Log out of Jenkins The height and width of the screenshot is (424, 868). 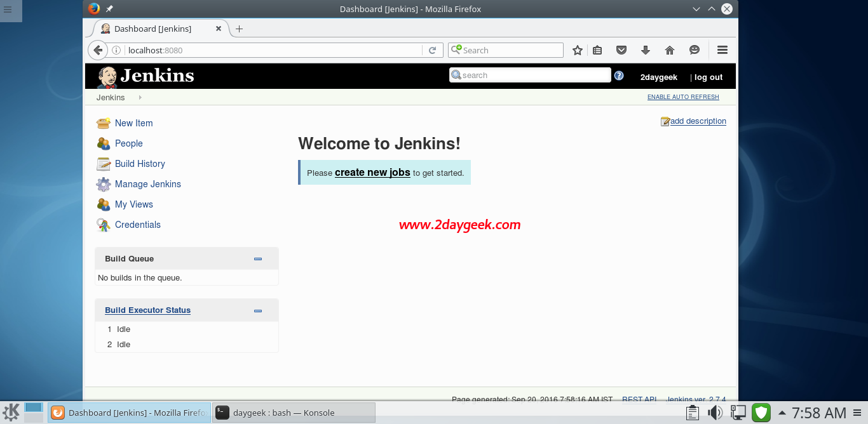click(x=709, y=77)
